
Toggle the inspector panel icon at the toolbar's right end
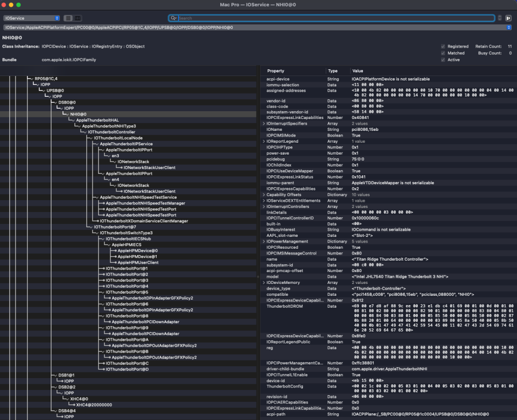point(508,18)
